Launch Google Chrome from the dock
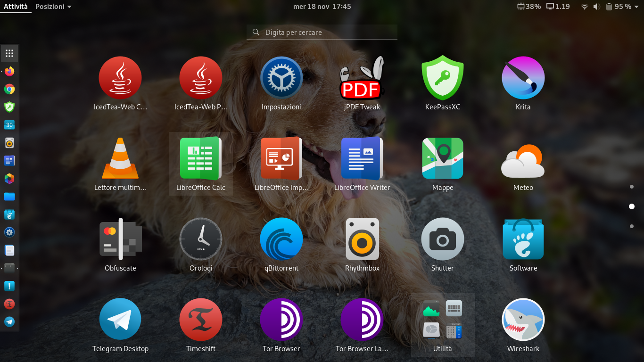644x362 pixels. (9, 89)
